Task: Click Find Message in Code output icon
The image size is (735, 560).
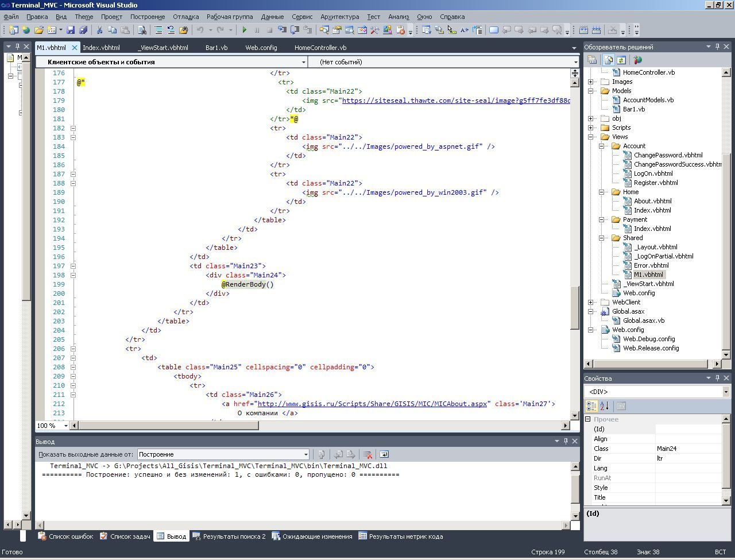Action: (322, 454)
